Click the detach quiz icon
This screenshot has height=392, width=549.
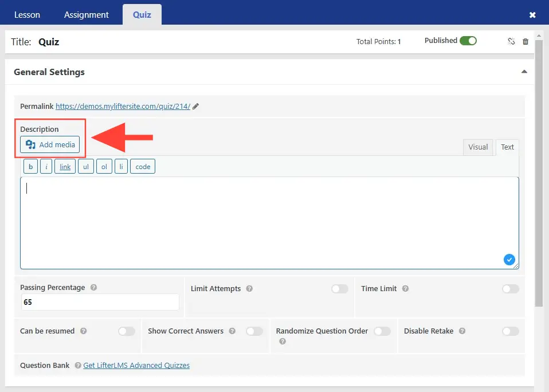pos(511,41)
